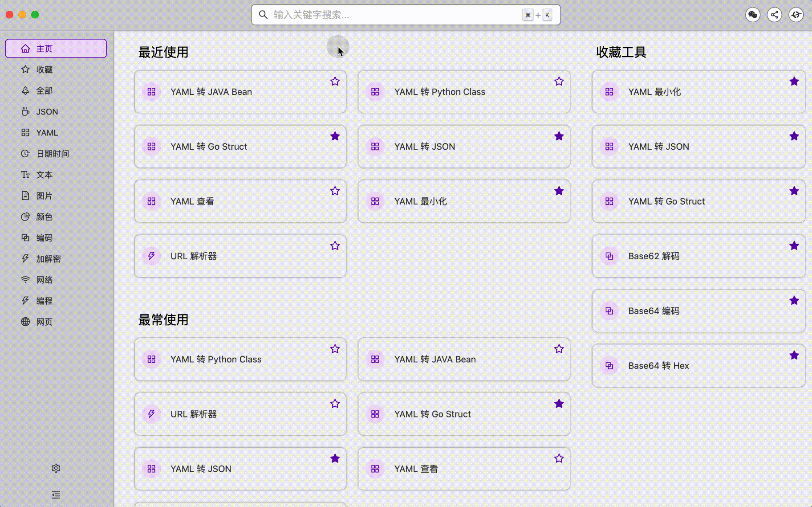Unfavorite YAML 转 JSON in 最常使用

click(x=335, y=458)
